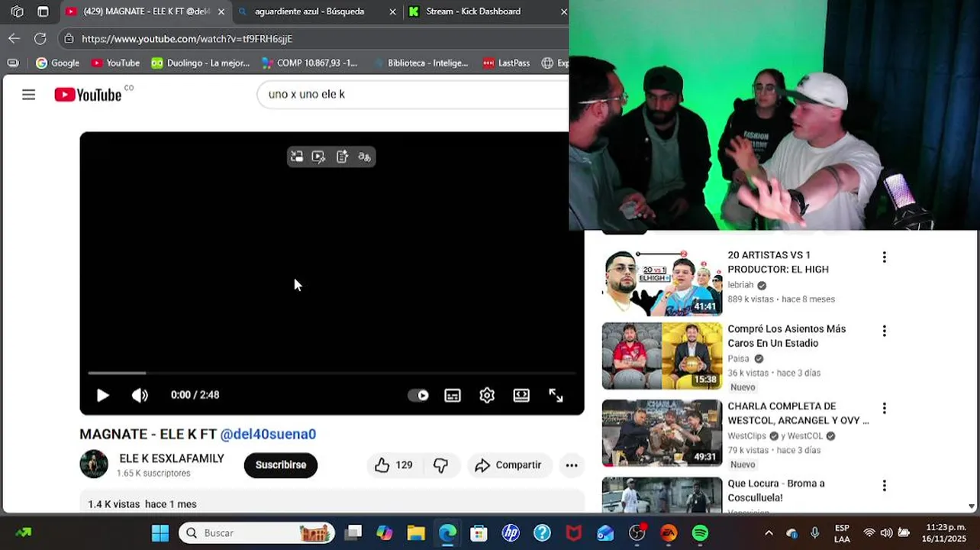This screenshot has height=550, width=980.
Task: Click the translate overlay icon on video
Action: [364, 157]
